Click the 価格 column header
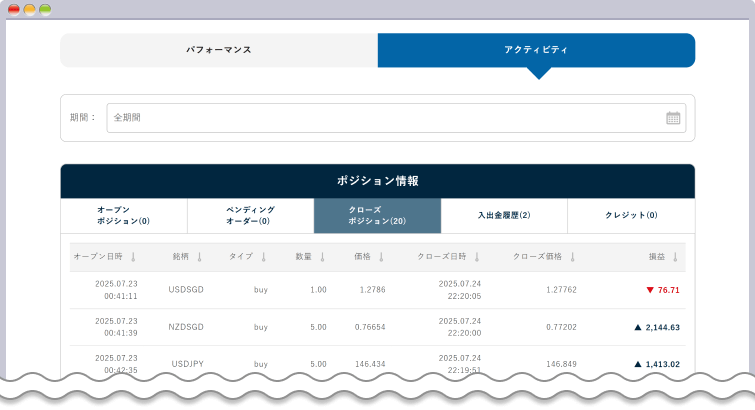Image resolution: width=755 pixels, height=410 pixels. [x=363, y=257]
